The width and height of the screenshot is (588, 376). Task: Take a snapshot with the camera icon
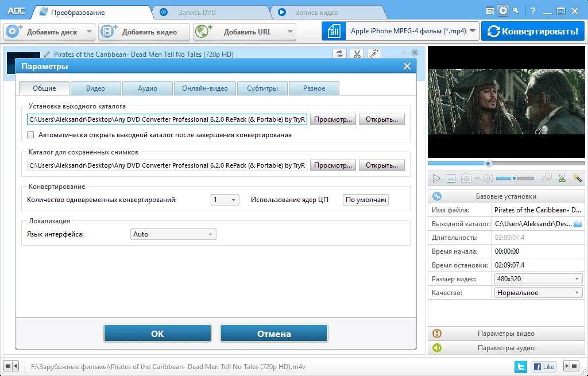click(x=466, y=179)
